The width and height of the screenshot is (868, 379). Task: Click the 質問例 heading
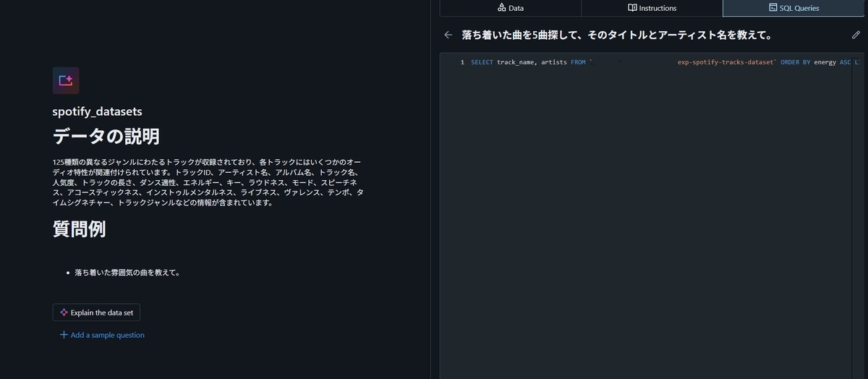coord(80,229)
